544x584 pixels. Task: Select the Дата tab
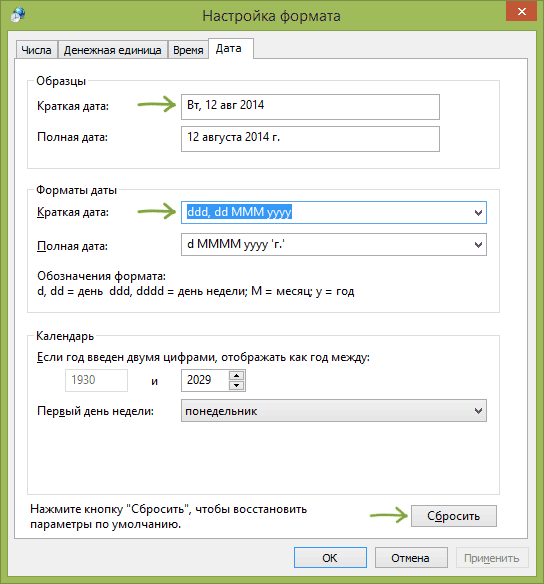click(231, 48)
